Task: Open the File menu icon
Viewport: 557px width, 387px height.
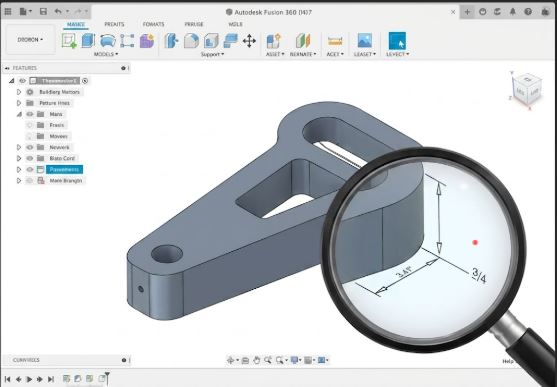Action: click(x=25, y=12)
